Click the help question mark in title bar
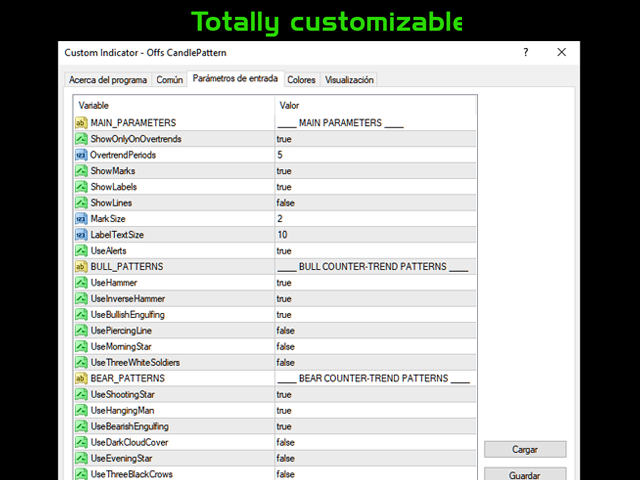 [525, 52]
